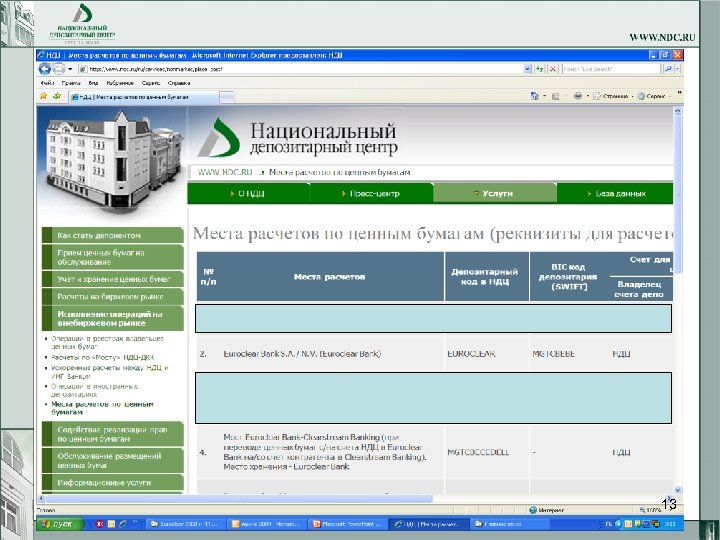Open the База данных navigation tab
Screen dimensions: 720x540
[x=615, y=193]
